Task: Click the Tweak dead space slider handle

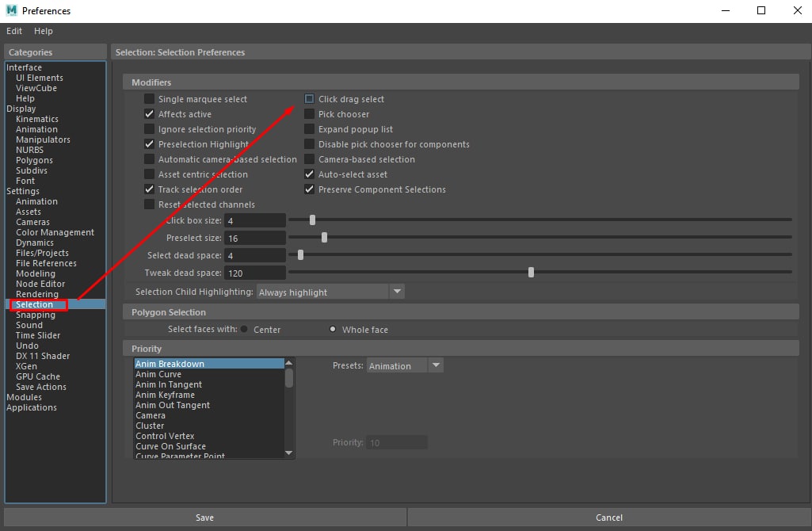Action: tap(531, 272)
